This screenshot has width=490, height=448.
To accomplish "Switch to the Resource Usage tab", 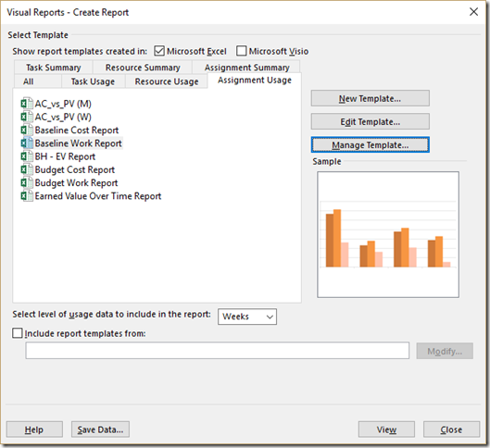I will pos(167,81).
